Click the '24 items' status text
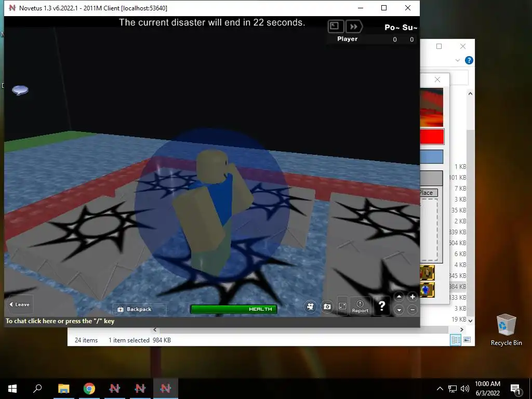The width and height of the screenshot is (532, 399). point(86,340)
